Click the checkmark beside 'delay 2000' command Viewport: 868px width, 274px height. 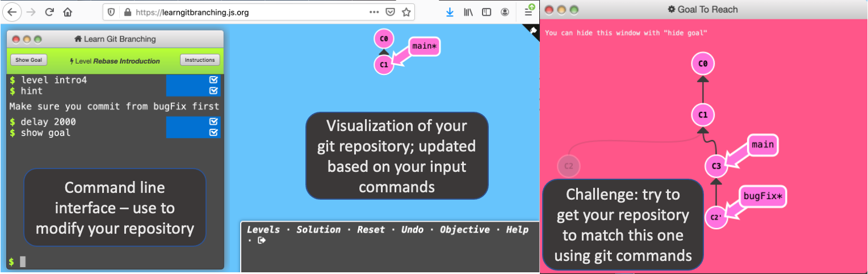pos(213,121)
